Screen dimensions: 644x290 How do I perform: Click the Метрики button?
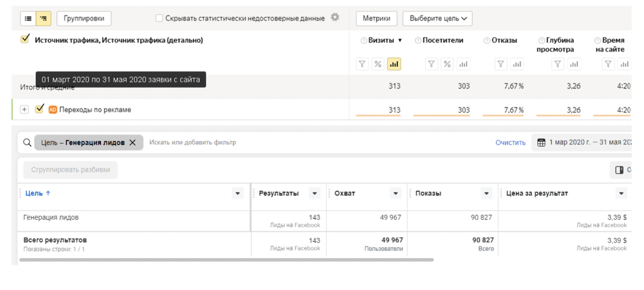coord(376,18)
